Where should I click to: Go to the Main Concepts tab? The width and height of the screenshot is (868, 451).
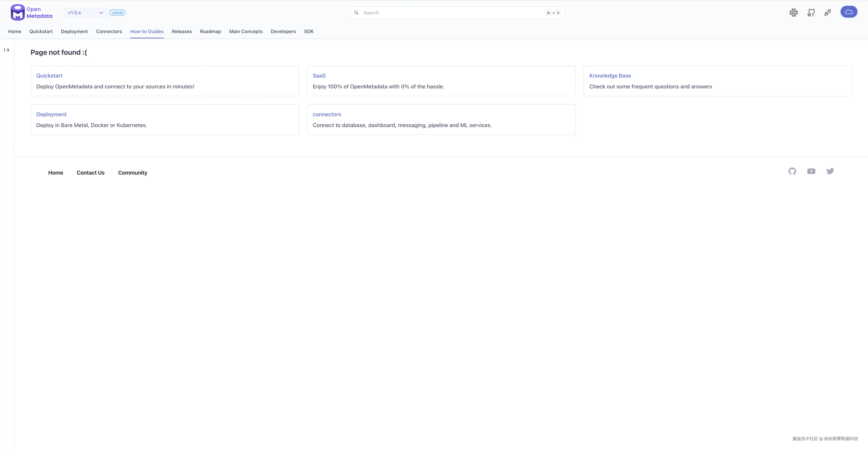pos(246,31)
